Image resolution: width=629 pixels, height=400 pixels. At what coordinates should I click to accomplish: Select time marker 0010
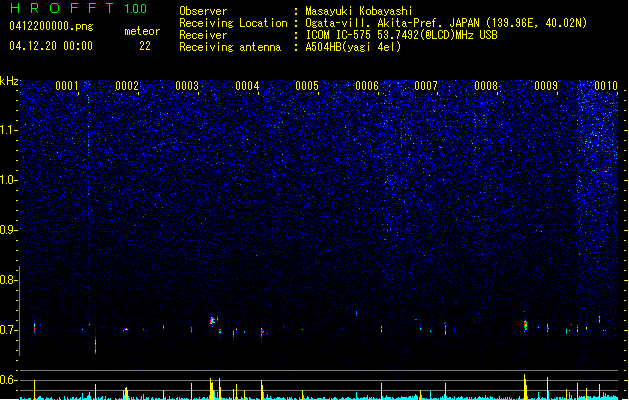coord(606,86)
